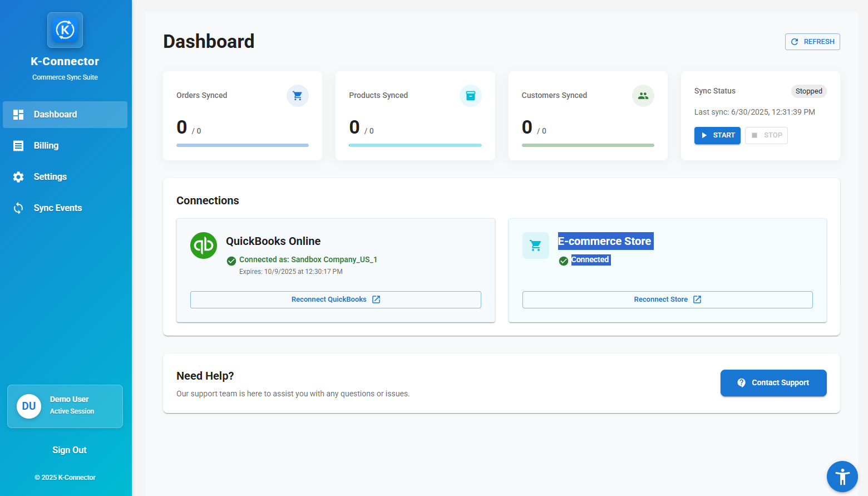Click the "Commerce Sync Suite" subtitle
This screenshot has height=496, width=868.
(x=65, y=77)
